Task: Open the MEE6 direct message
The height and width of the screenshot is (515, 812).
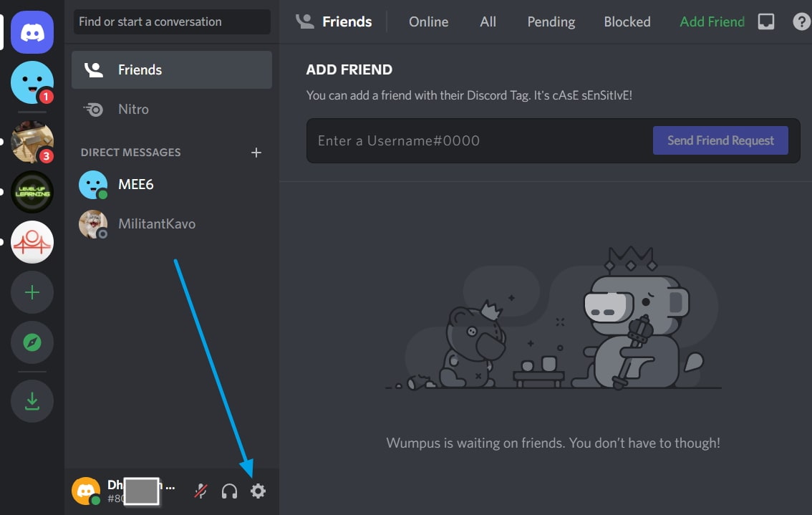Action: click(x=171, y=185)
